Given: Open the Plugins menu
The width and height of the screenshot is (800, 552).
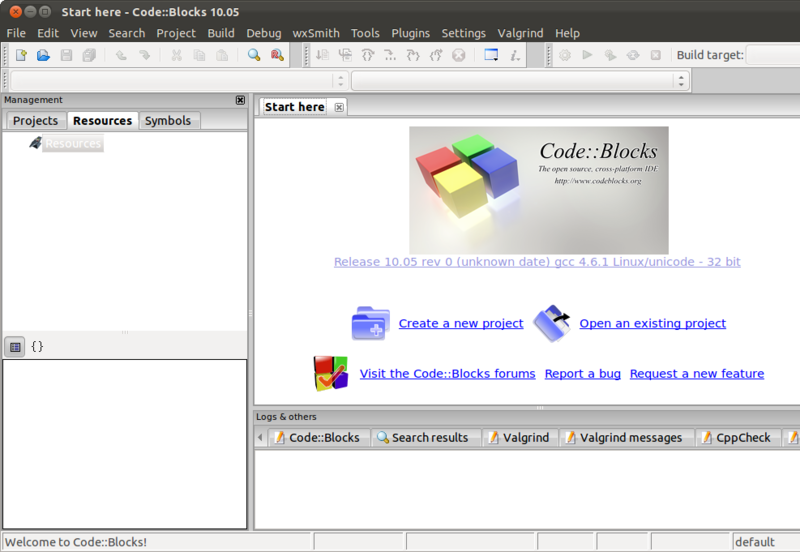Looking at the screenshot, I should click(410, 33).
